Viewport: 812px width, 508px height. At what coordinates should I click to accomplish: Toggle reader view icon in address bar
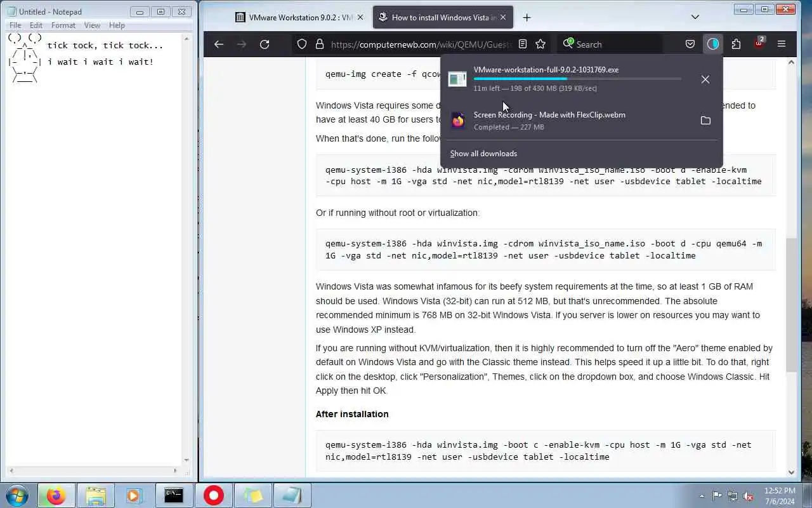(x=523, y=44)
